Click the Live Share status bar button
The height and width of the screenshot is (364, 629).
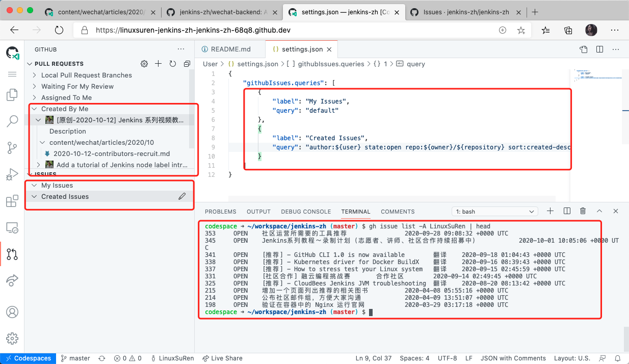tap(222, 358)
